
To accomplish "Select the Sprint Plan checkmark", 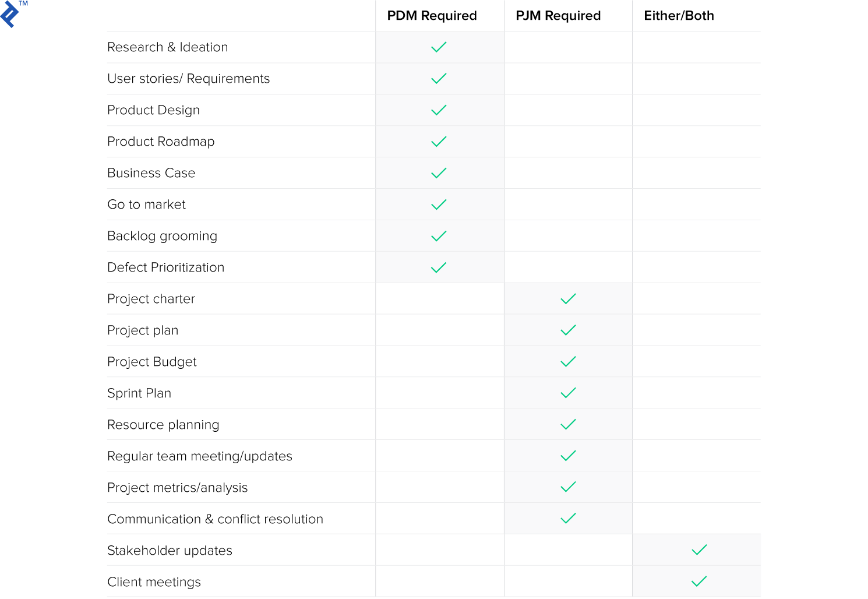I will [568, 393].
